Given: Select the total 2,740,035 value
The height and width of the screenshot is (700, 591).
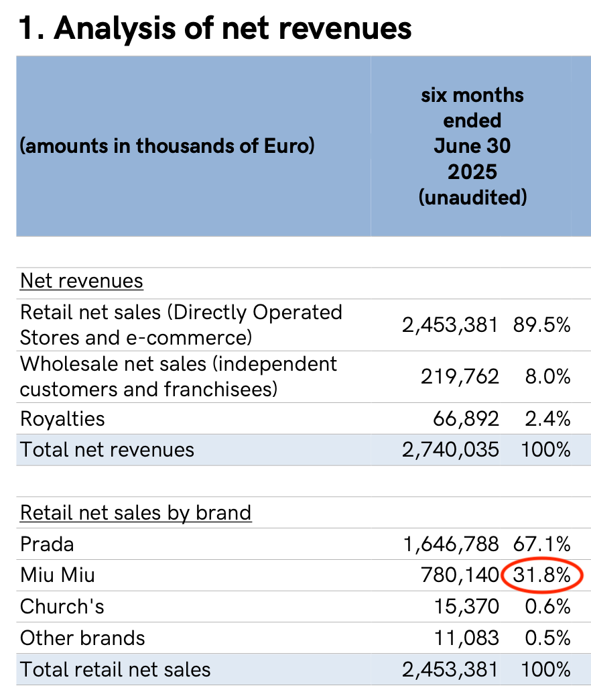Looking at the screenshot, I should pyautogui.click(x=450, y=449).
